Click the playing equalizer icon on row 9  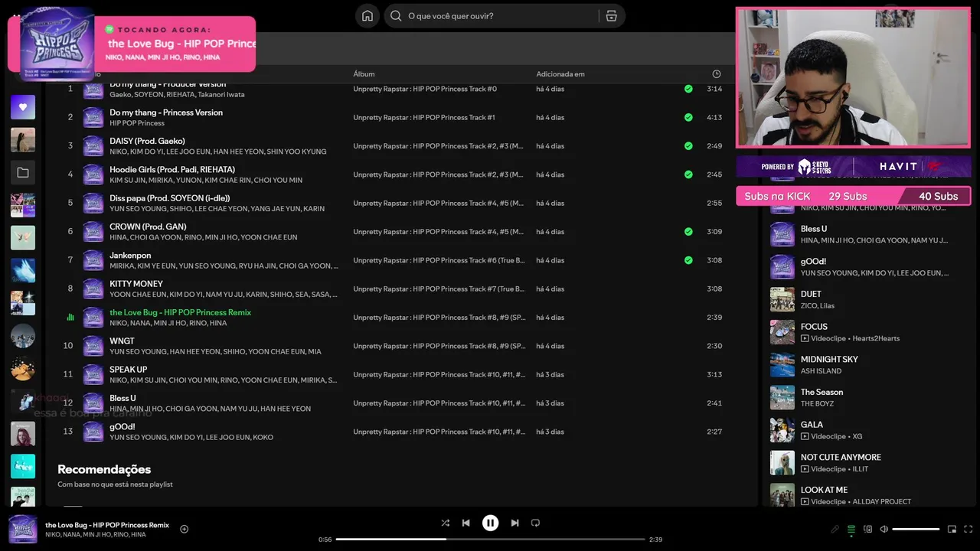click(x=70, y=317)
